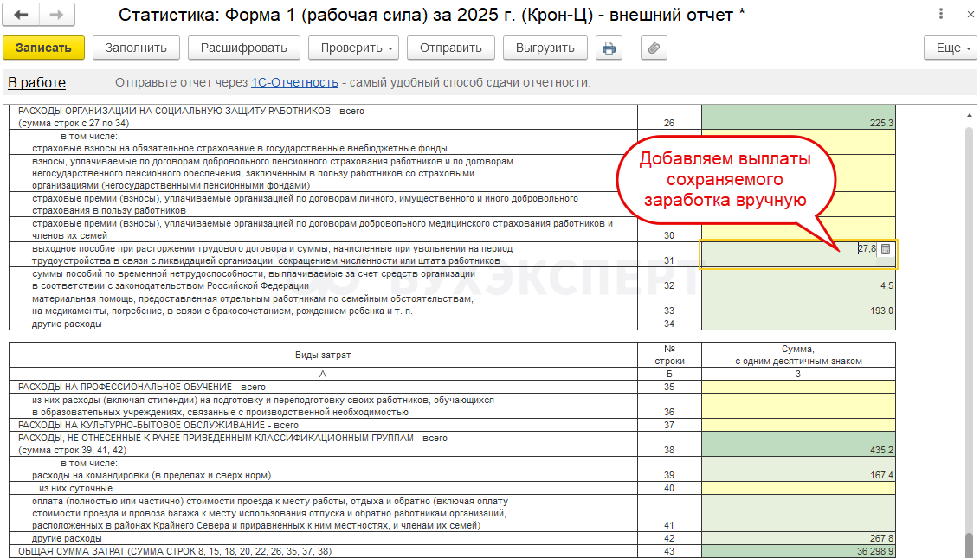This screenshot has height=558, width=980.
Task: Click the Заполнить button
Action: pos(136,48)
